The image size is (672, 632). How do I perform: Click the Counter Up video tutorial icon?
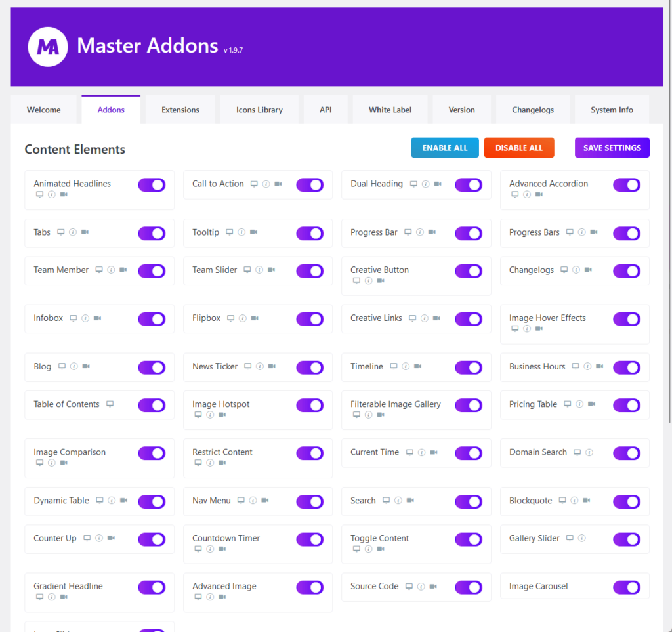point(111,538)
